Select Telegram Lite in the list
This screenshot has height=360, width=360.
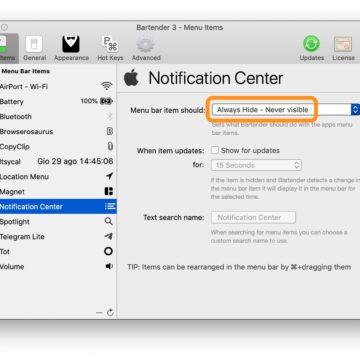click(57, 237)
